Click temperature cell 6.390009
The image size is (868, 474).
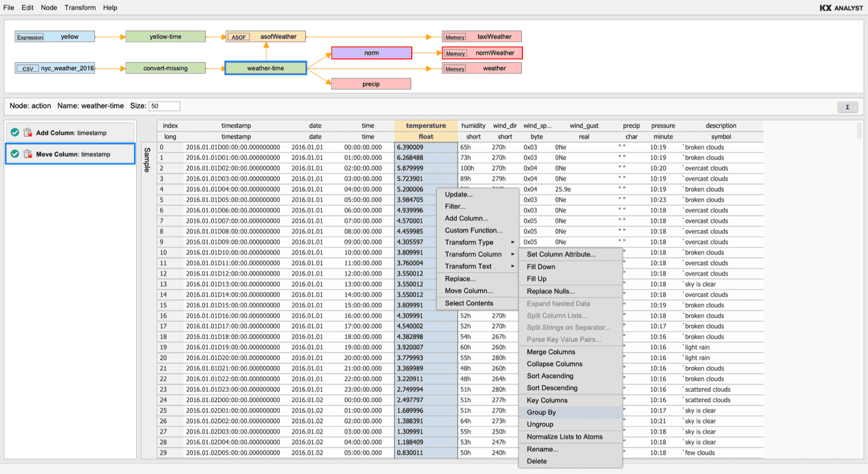[x=426, y=147]
